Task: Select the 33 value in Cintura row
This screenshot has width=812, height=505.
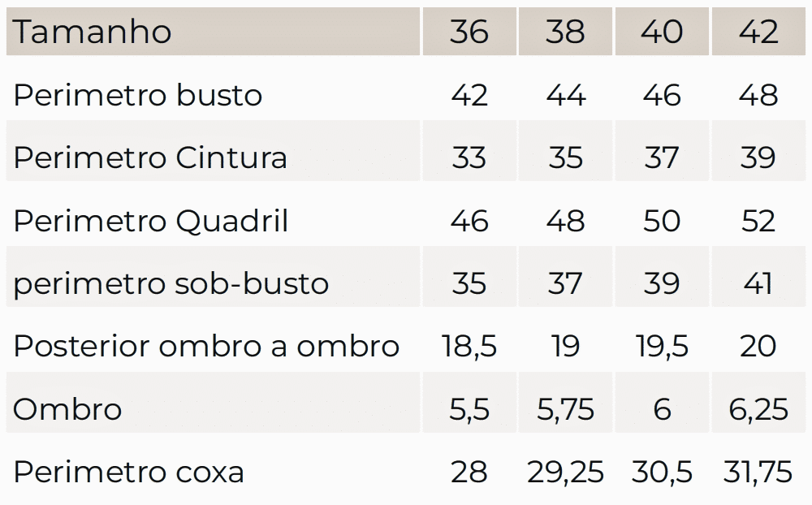Action: [469, 158]
